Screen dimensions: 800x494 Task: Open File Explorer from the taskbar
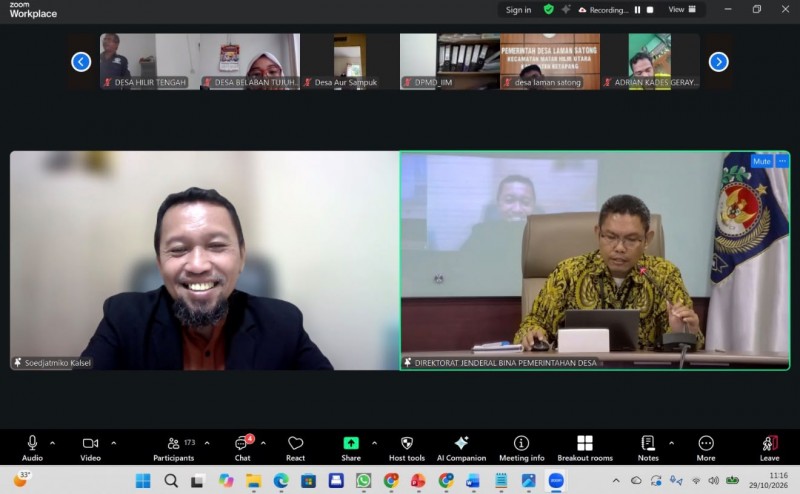[x=254, y=480]
